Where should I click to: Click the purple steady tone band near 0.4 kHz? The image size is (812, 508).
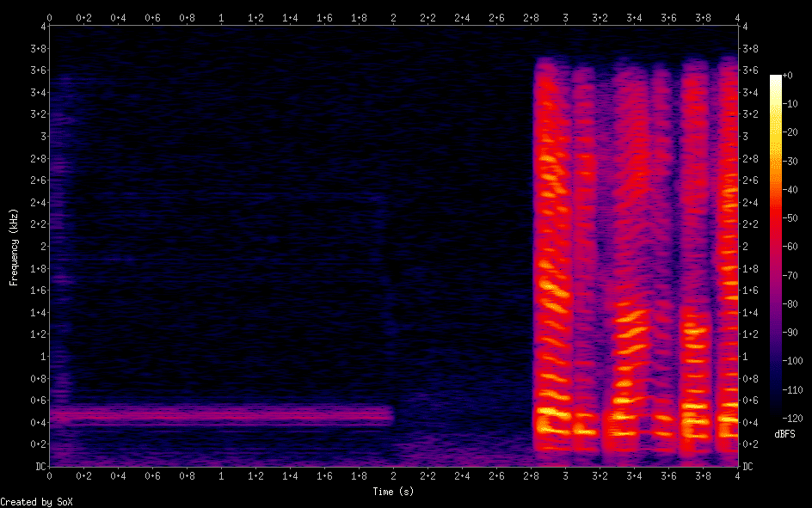coord(223,415)
